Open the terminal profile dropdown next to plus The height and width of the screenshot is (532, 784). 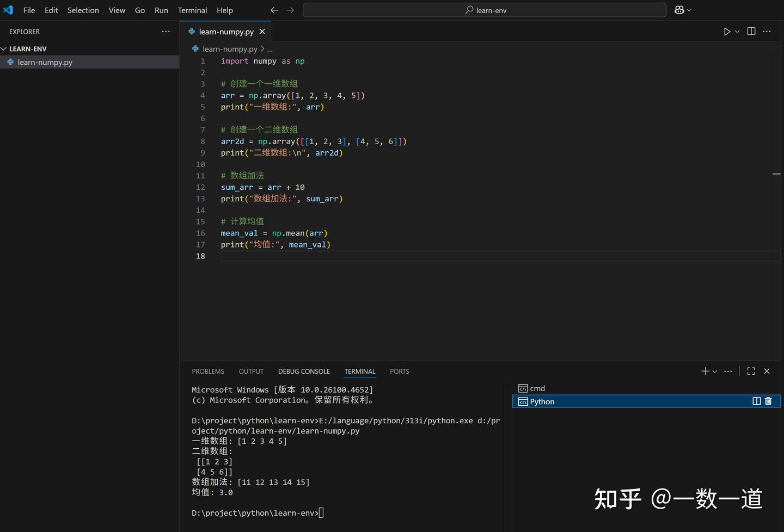[x=714, y=371]
